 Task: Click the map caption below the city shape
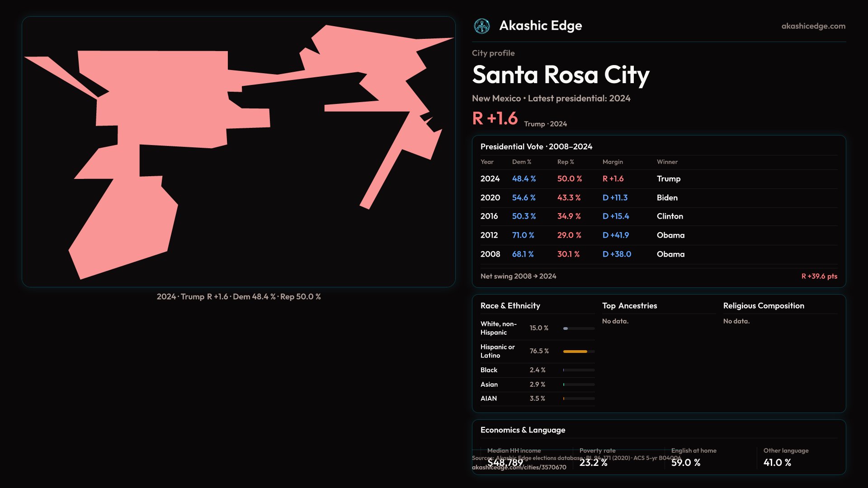coord(239,297)
